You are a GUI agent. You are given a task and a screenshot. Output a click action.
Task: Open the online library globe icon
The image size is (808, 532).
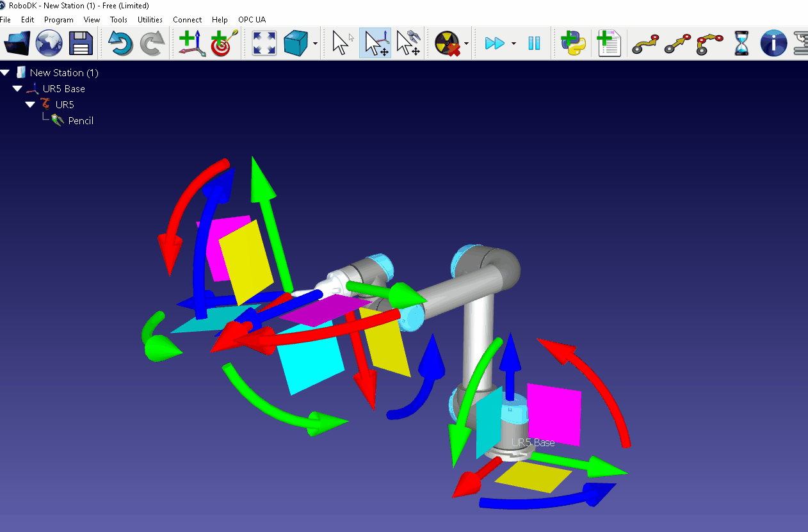[x=49, y=44]
